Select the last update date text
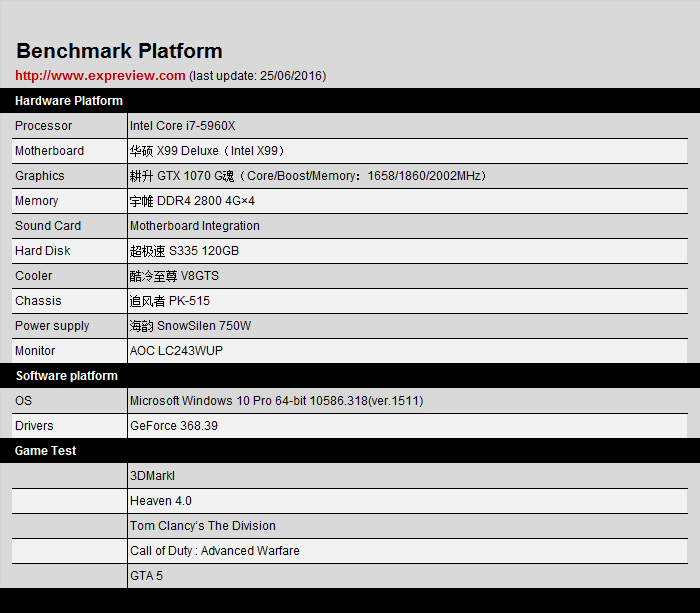This screenshot has width=700, height=613. tap(258, 76)
